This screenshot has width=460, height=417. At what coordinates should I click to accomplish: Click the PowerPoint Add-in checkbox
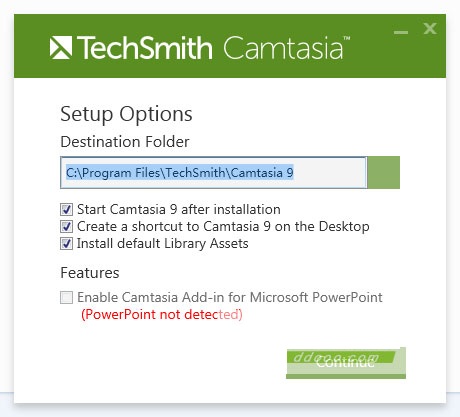[66, 297]
